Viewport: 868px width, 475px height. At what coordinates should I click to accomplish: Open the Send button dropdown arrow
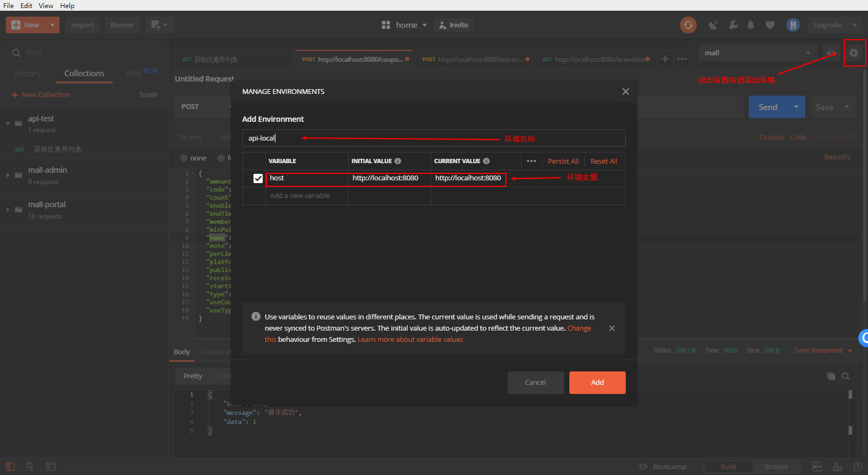click(796, 107)
